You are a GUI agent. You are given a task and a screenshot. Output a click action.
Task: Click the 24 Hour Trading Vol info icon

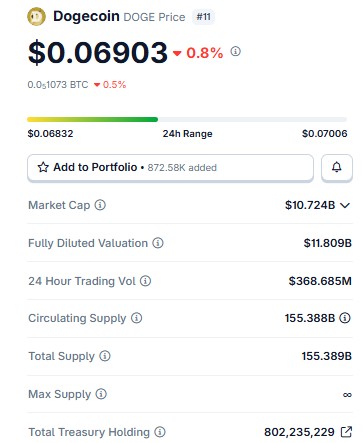(145, 281)
